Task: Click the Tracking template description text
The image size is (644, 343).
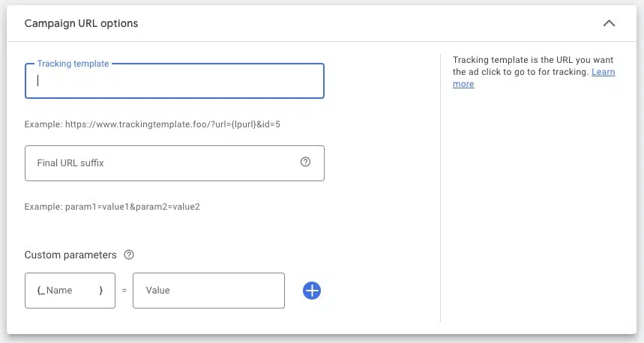Action: [533, 72]
